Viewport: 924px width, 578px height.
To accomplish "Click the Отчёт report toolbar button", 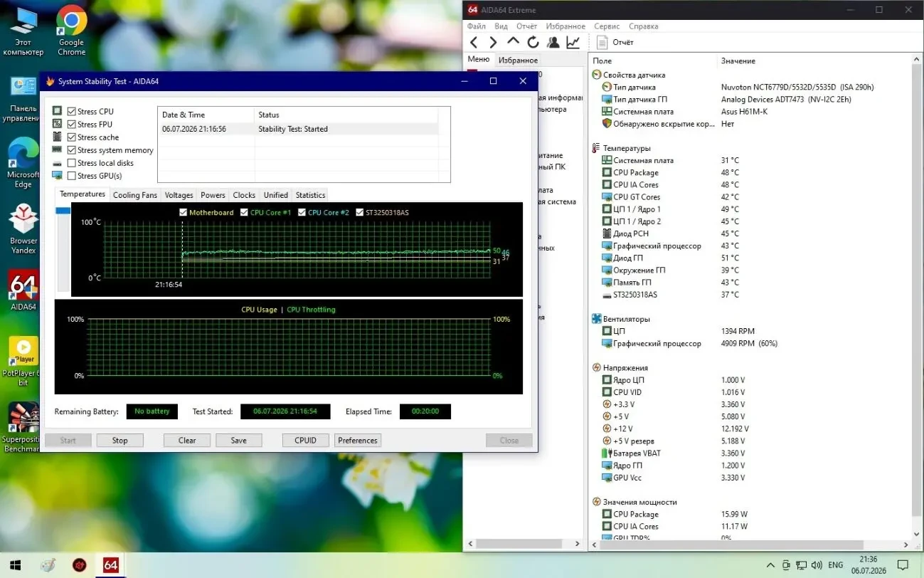I will point(615,43).
